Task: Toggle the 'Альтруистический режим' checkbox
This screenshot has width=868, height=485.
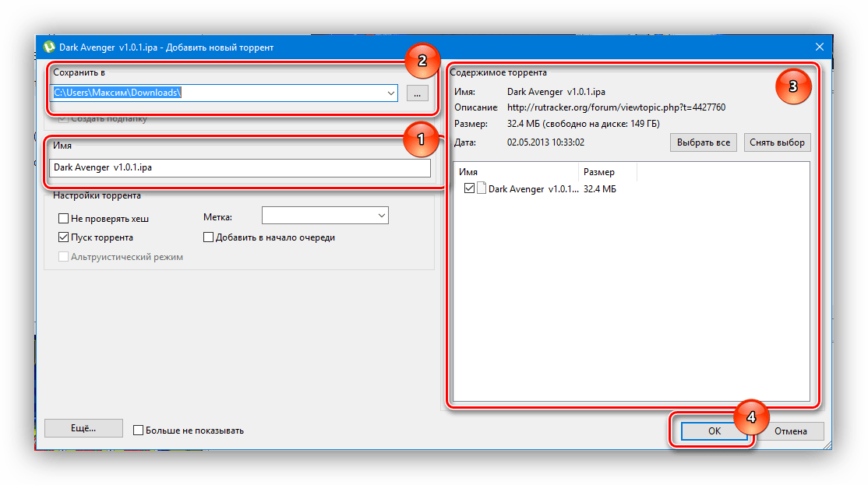Action: pos(64,257)
